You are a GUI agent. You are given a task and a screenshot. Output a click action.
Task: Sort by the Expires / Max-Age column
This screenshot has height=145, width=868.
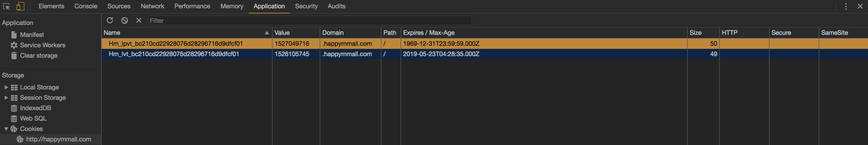[x=429, y=33]
